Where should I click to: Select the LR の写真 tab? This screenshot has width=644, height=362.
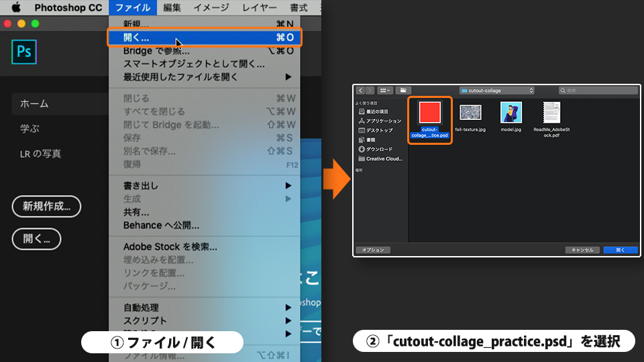tap(40, 154)
